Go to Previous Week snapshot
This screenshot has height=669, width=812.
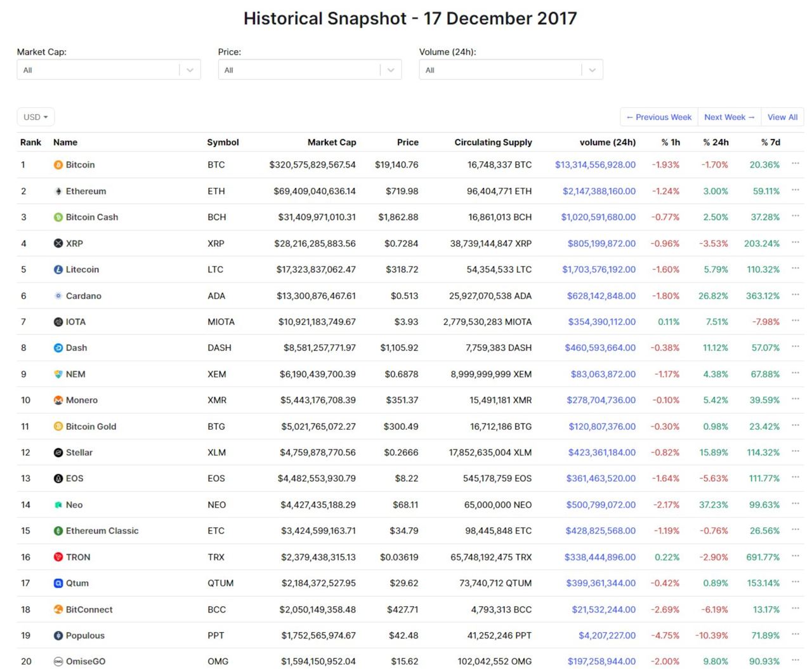pos(659,117)
